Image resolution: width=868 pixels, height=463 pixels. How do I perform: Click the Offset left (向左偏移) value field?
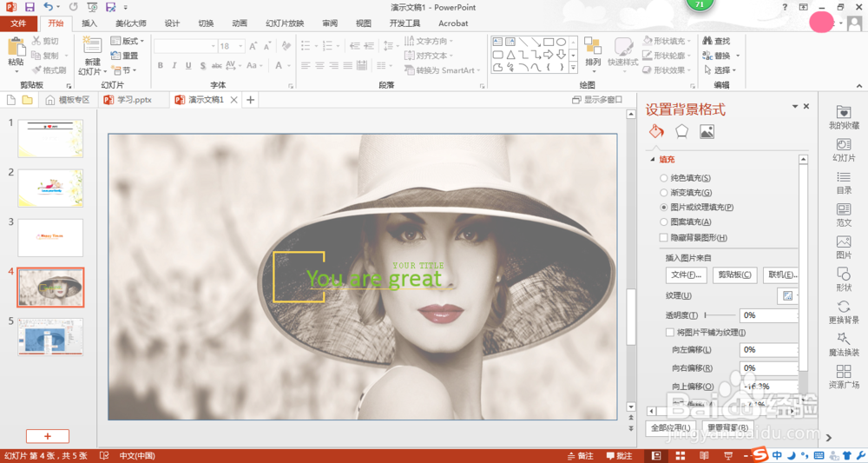pyautogui.click(x=768, y=350)
